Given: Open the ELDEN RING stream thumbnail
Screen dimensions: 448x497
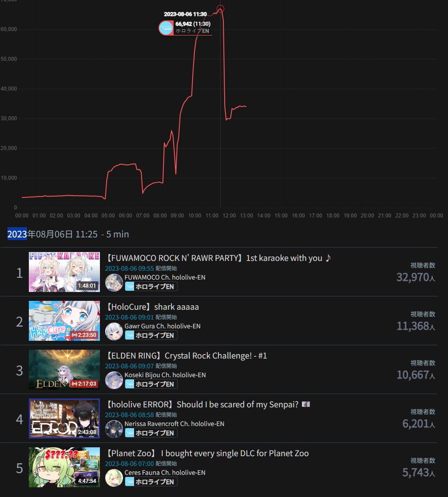Looking at the screenshot, I should [x=64, y=370].
